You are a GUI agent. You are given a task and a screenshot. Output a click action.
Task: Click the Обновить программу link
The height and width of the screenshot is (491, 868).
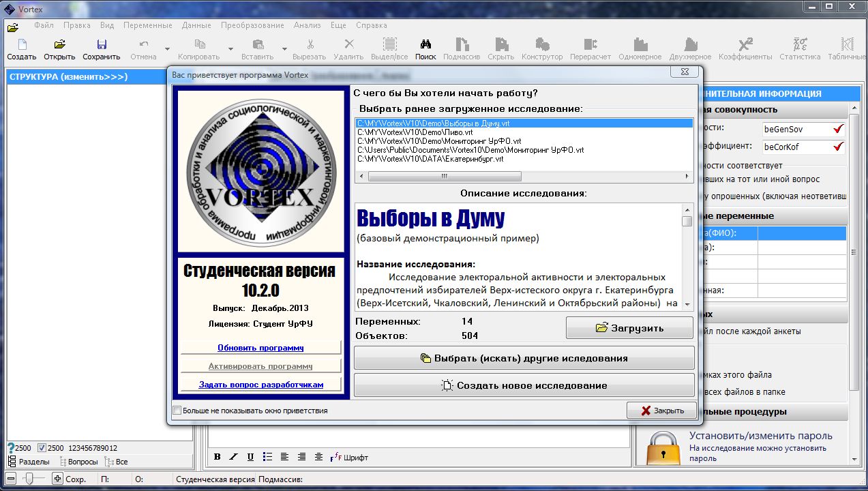point(260,346)
